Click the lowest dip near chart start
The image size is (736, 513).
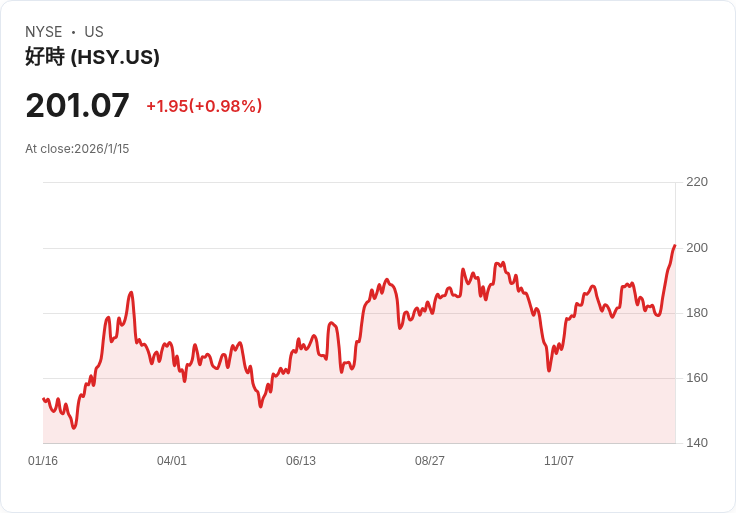tap(74, 428)
